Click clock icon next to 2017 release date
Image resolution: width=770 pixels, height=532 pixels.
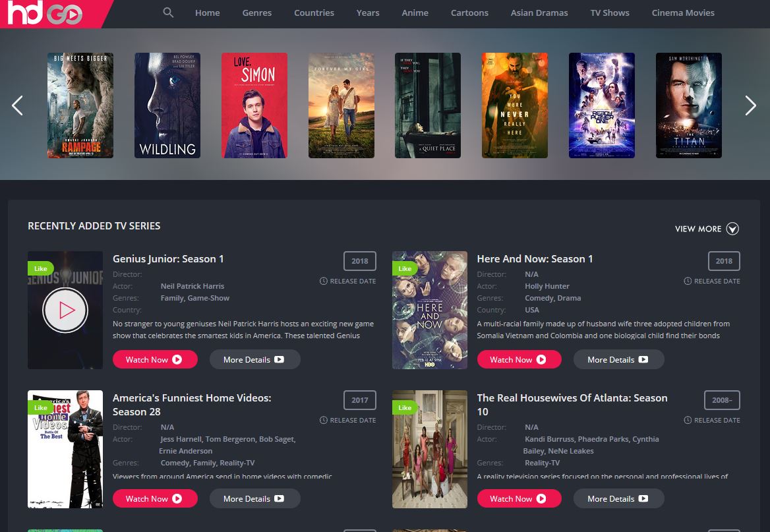pyautogui.click(x=324, y=420)
